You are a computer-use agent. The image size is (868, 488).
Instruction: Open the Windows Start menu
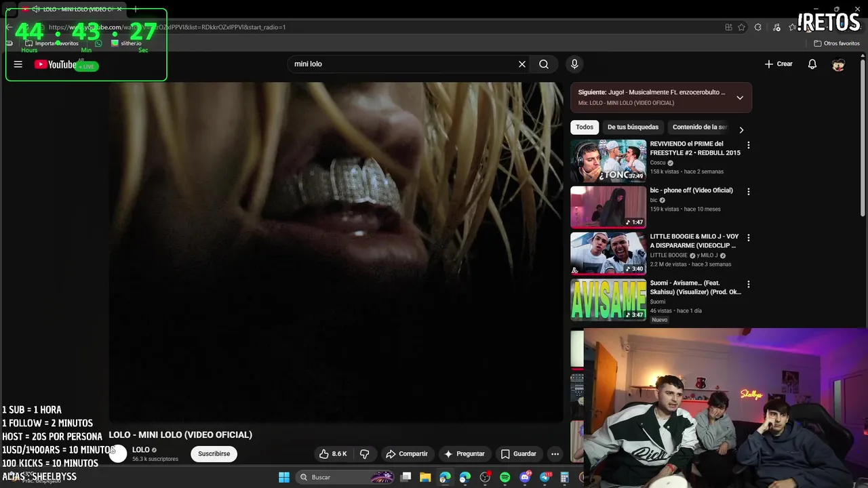point(284,477)
